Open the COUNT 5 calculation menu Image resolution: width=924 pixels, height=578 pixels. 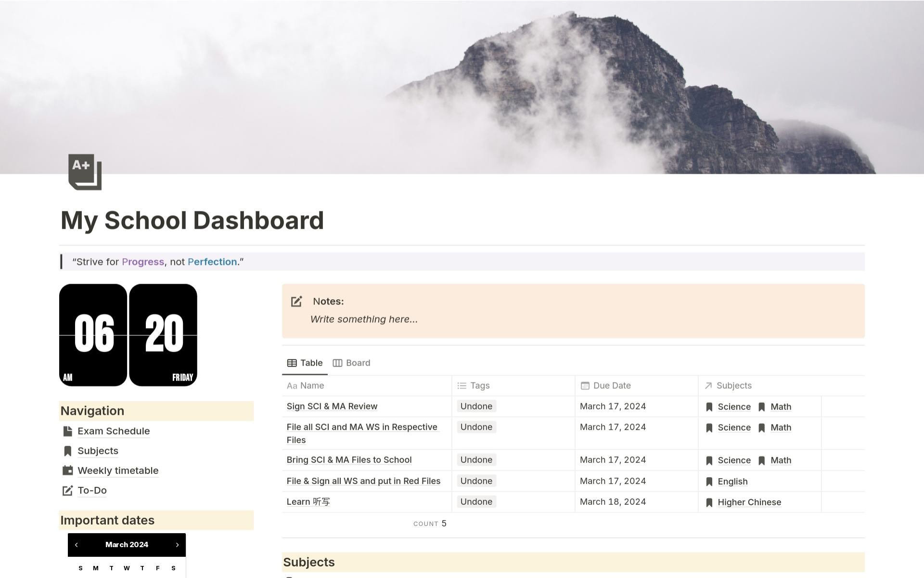(430, 524)
